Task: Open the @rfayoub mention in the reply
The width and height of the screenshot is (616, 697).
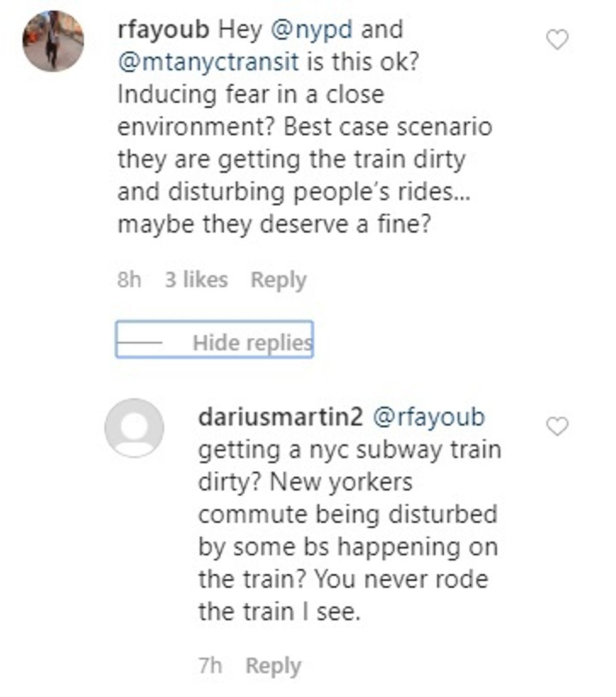Action: click(x=429, y=418)
